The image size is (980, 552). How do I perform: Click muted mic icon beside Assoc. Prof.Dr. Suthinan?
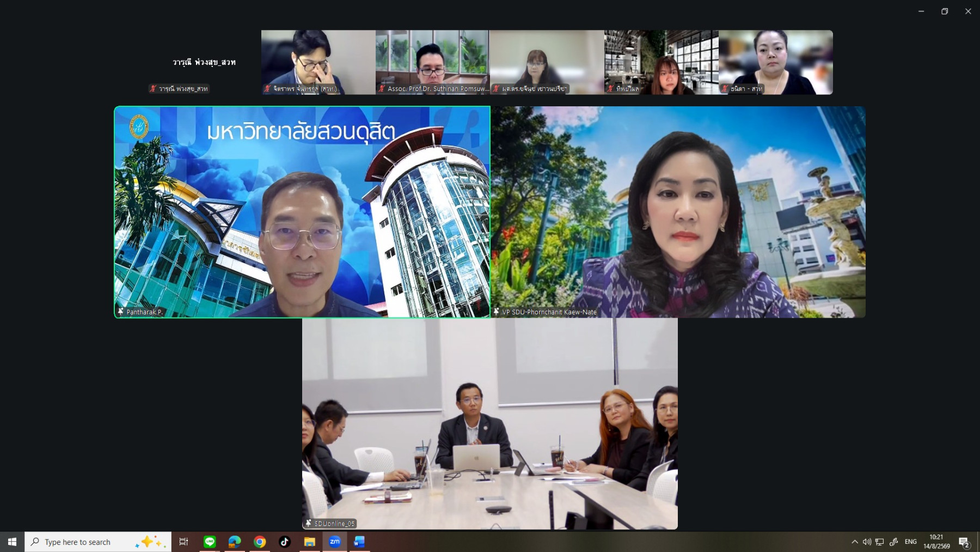pos(382,88)
